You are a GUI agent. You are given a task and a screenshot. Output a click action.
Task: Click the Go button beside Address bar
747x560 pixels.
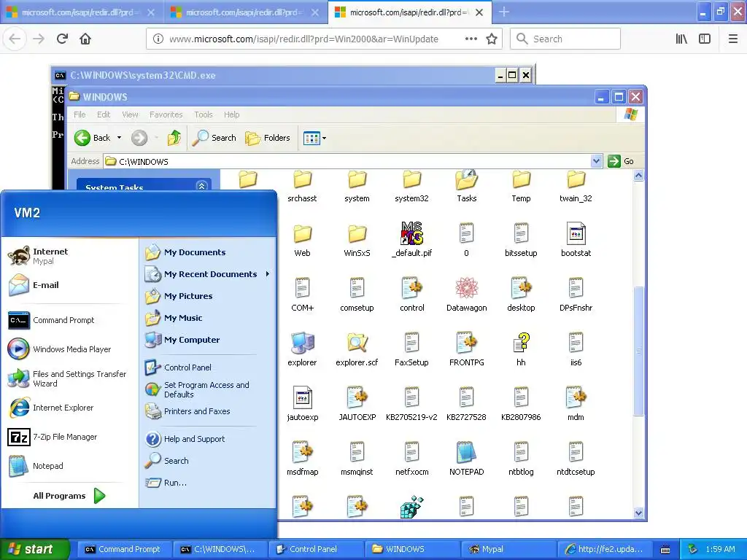622,161
